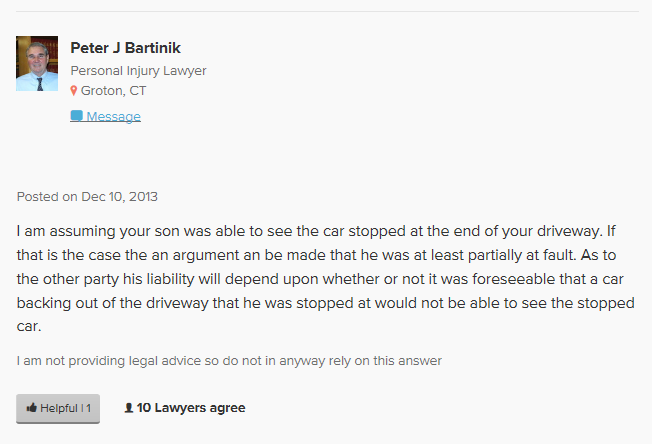This screenshot has height=444, width=652.
Task: Send a message via the Message link
Action: point(113,117)
